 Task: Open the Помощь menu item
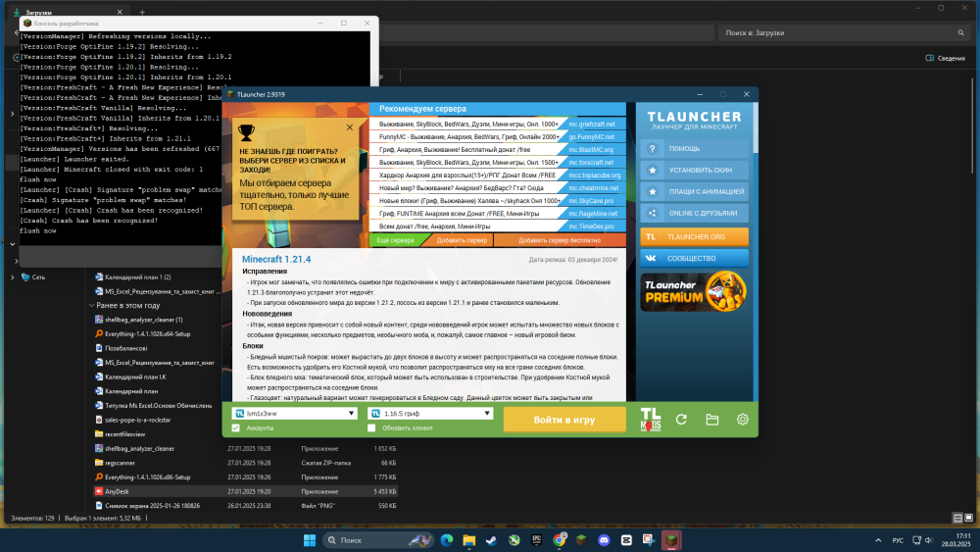(x=694, y=149)
